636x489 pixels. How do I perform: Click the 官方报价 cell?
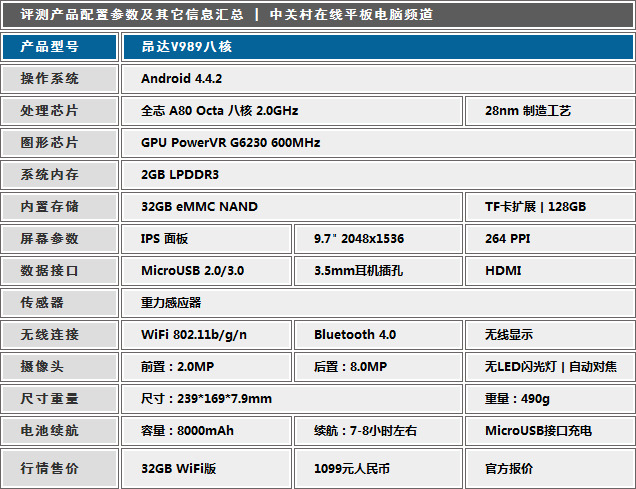[550, 469]
